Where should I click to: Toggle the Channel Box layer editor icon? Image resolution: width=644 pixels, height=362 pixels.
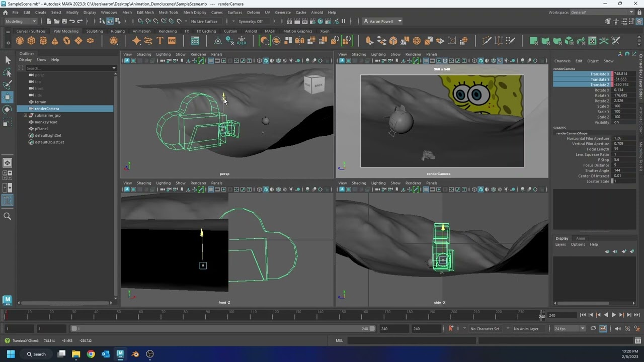pos(638,21)
